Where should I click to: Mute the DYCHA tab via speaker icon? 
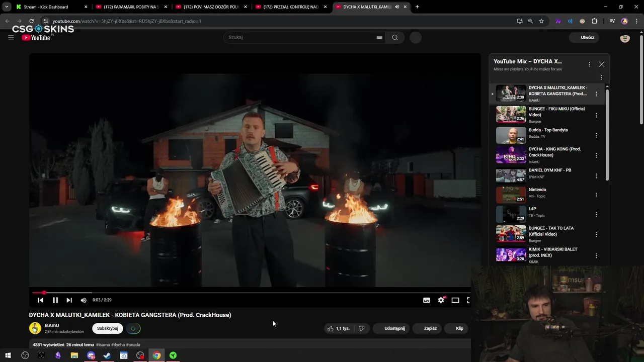click(x=397, y=7)
